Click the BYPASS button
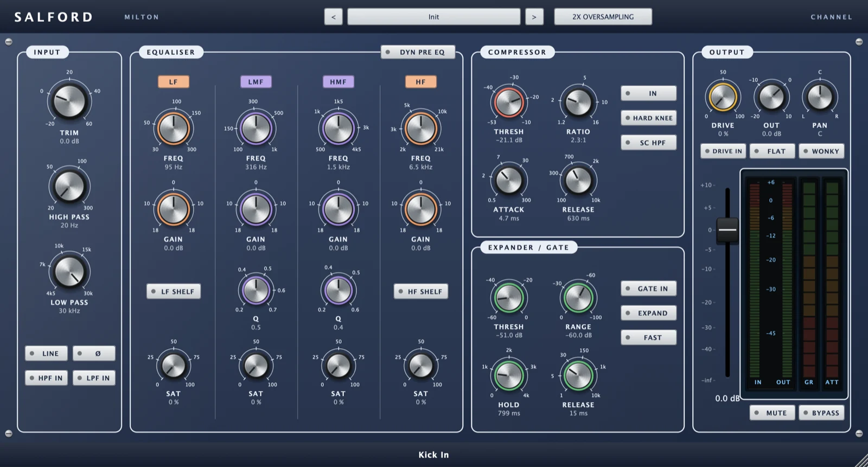This screenshot has width=868, height=467. (x=821, y=413)
